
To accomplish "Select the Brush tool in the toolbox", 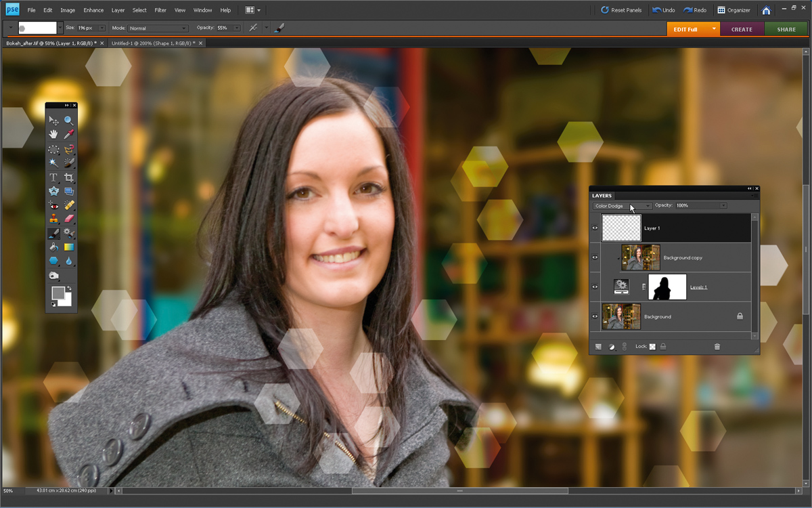I will (x=53, y=234).
